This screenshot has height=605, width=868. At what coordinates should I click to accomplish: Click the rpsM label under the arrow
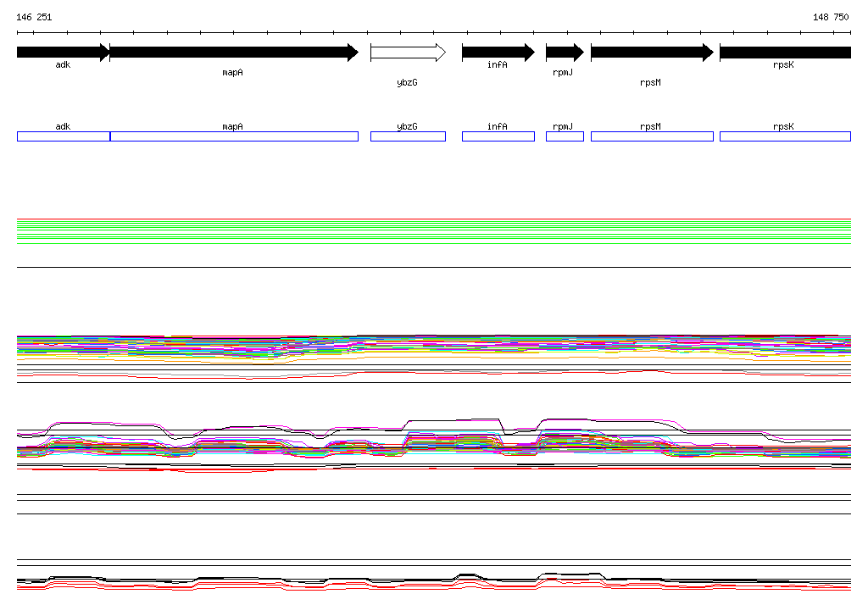pyautogui.click(x=650, y=82)
